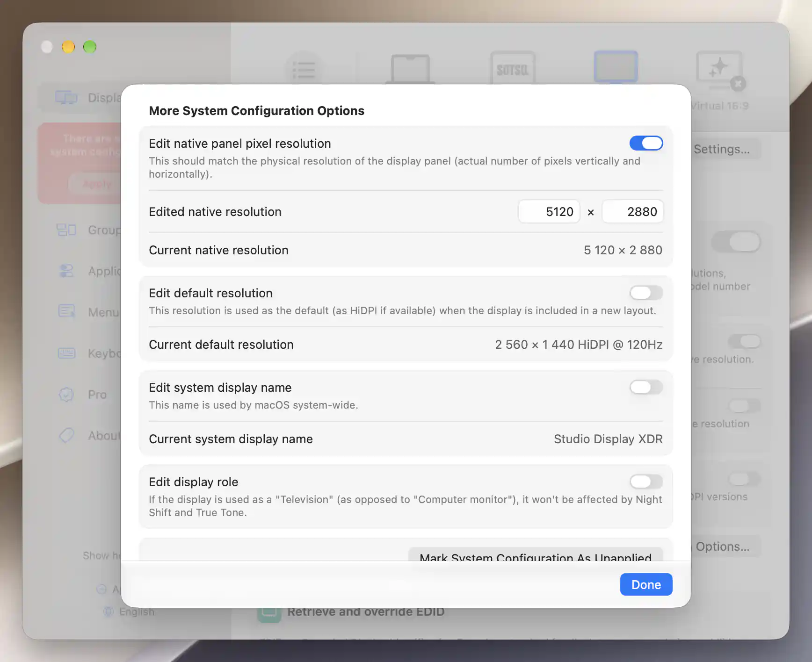Enable the Edit system display name switch

(646, 387)
